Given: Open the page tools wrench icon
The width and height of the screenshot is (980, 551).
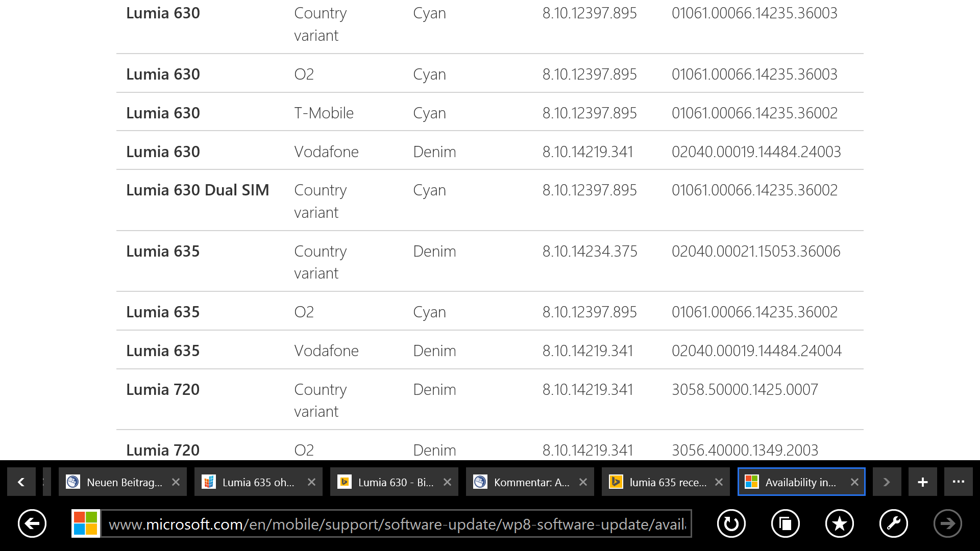Looking at the screenshot, I should [893, 523].
